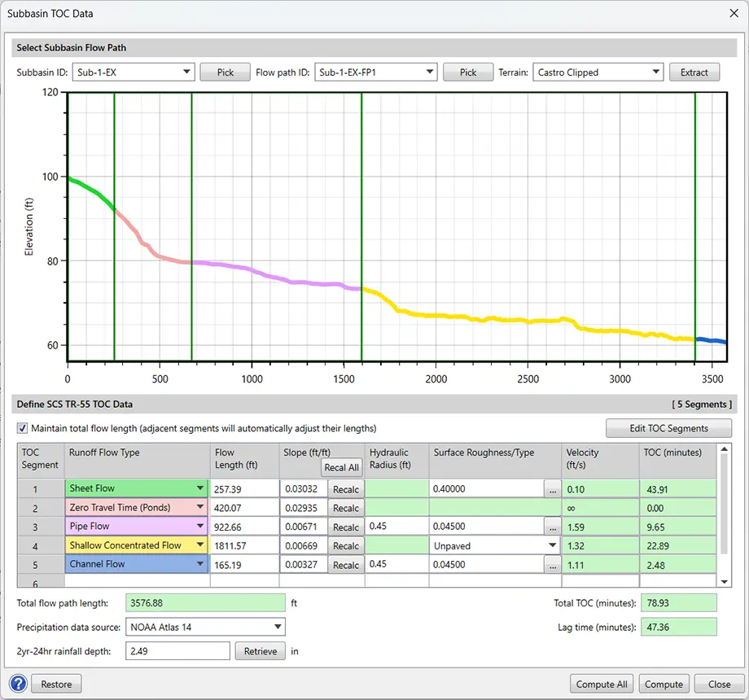This screenshot has height=700, width=749.
Task: Expand the Subbasin ID dropdown
Action: coord(186,72)
